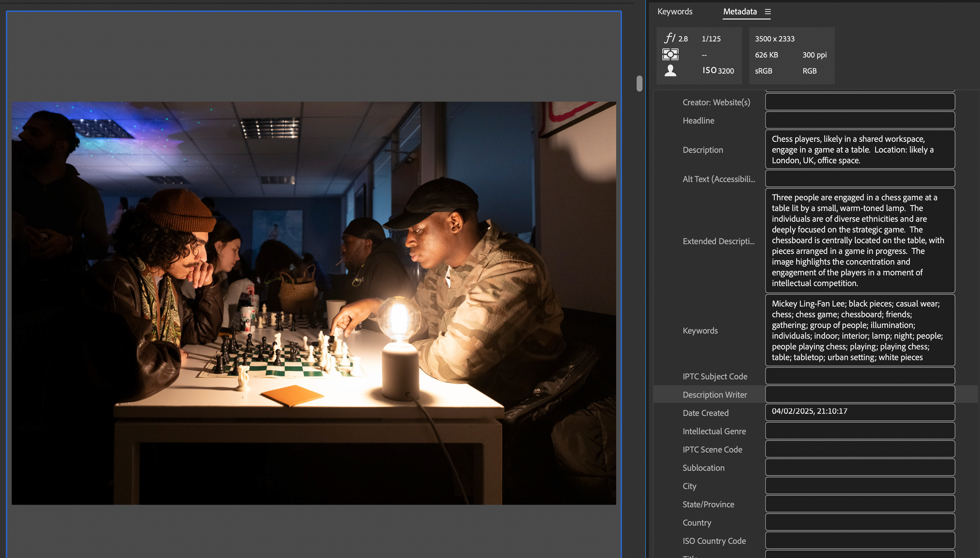Click the Date Created label
Viewport: 980px width, 558px height.
[x=705, y=413]
